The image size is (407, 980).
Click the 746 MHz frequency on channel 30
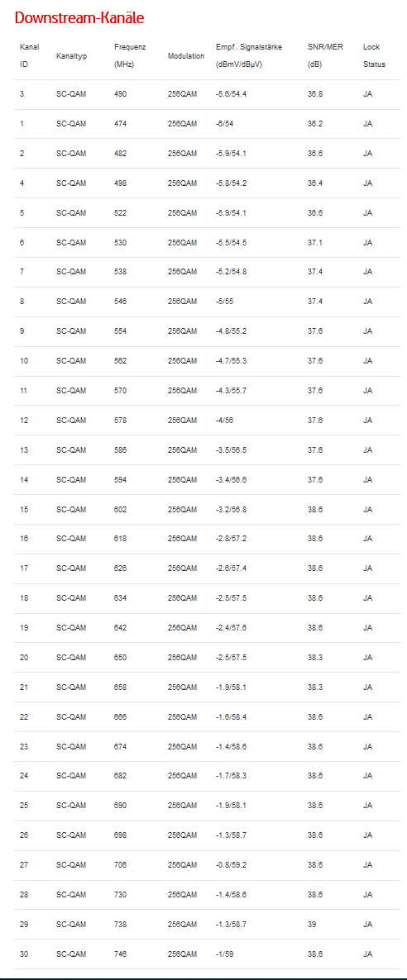tap(120, 954)
